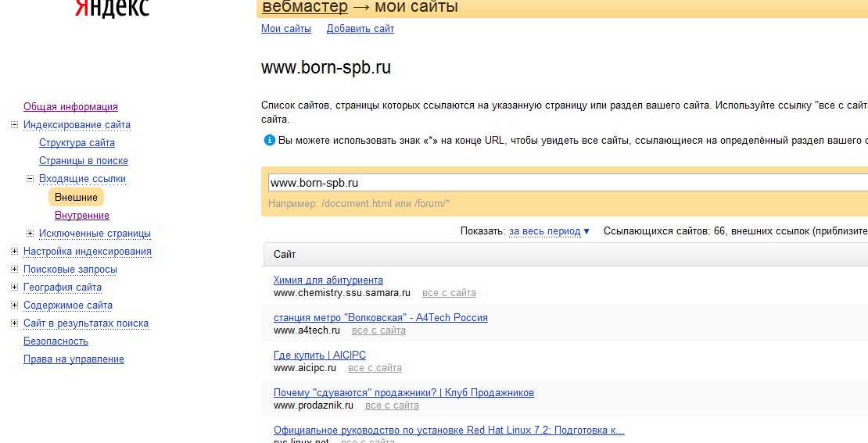Click все с сайта for a4tech.ru
Image resolution: width=868 pixels, height=443 pixels.
point(378,330)
